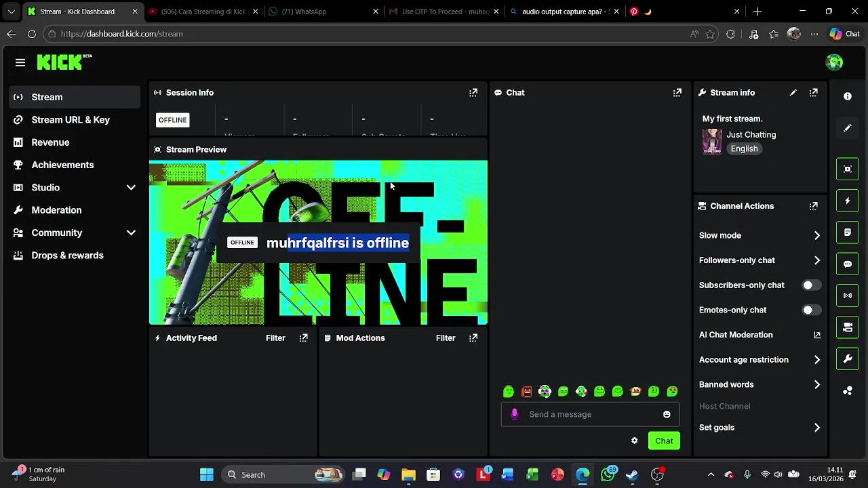This screenshot has height=488, width=868.
Task: Click the three-dots cluster icon in right rail
Action: tap(848, 390)
